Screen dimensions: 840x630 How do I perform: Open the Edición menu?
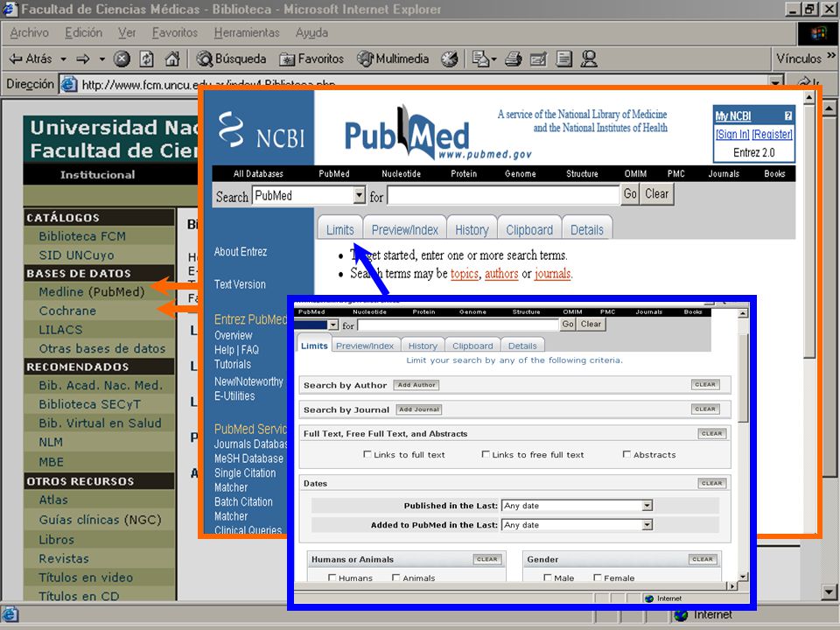click(x=84, y=32)
